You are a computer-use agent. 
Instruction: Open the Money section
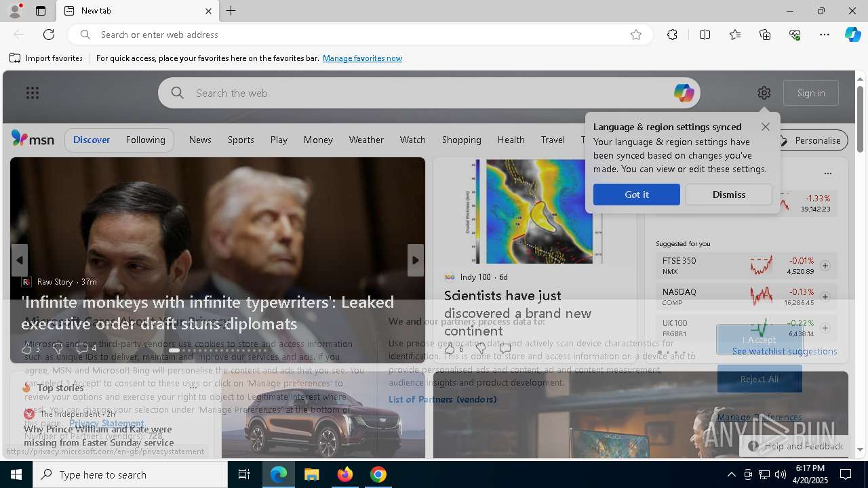tap(318, 140)
